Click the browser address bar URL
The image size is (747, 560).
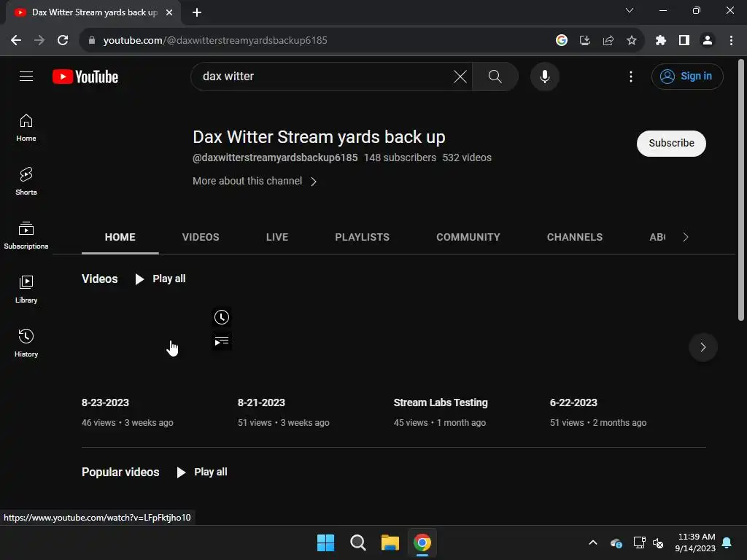215,41
